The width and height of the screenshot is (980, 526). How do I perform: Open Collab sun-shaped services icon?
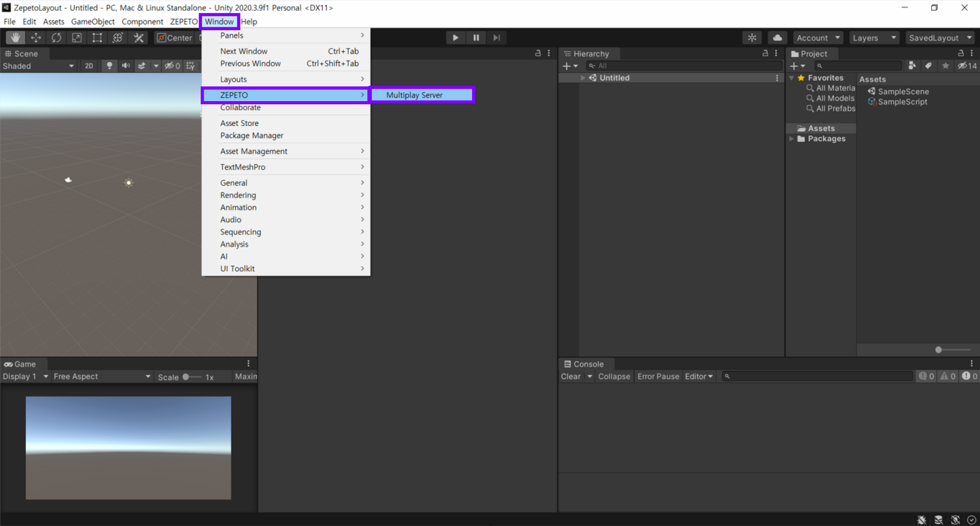pos(752,38)
